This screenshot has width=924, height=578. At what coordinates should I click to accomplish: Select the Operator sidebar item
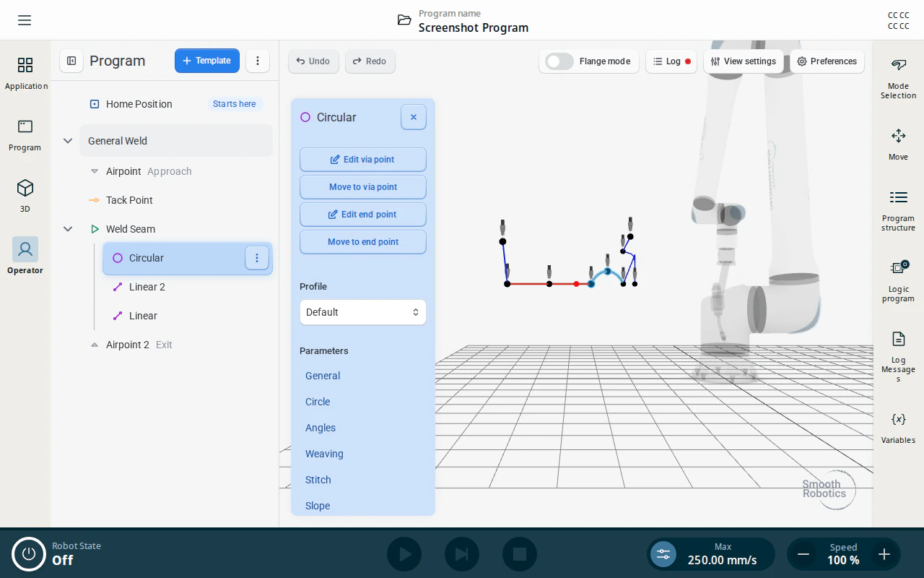[x=25, y=256]
